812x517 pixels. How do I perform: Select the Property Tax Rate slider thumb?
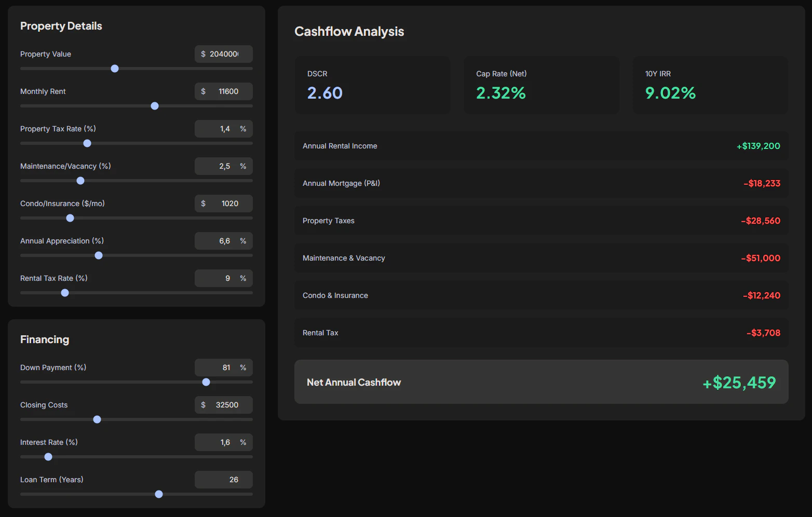click(87, 143)
